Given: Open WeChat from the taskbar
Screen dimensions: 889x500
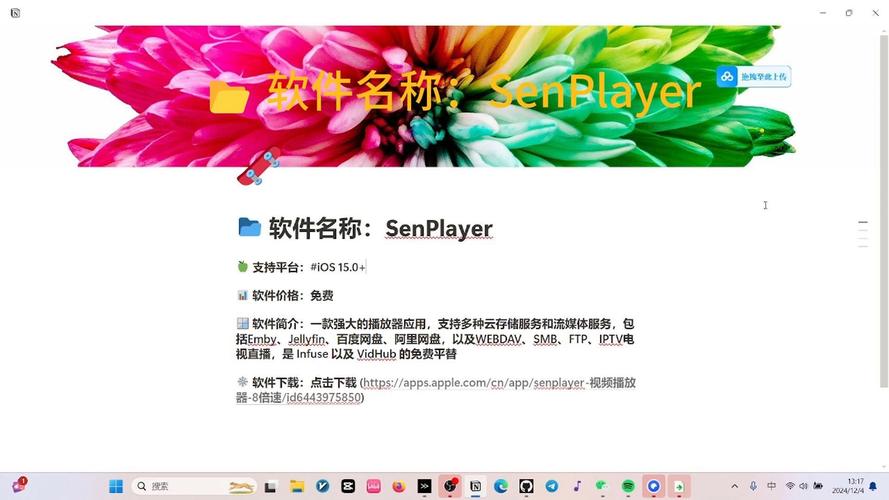Looking at the screenshot, I should click(602, 486).
